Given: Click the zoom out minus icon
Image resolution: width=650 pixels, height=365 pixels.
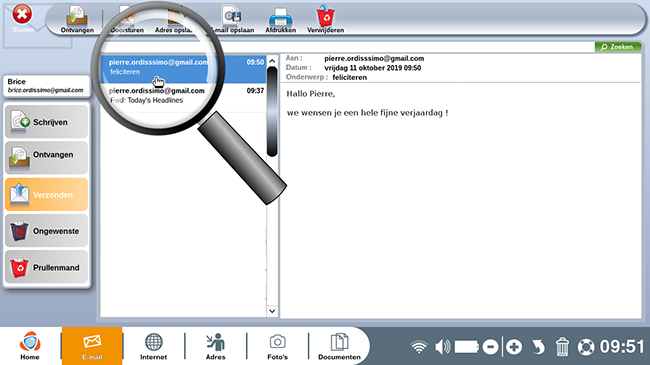Looking at the screenshot, I should [x=490, y=347].
